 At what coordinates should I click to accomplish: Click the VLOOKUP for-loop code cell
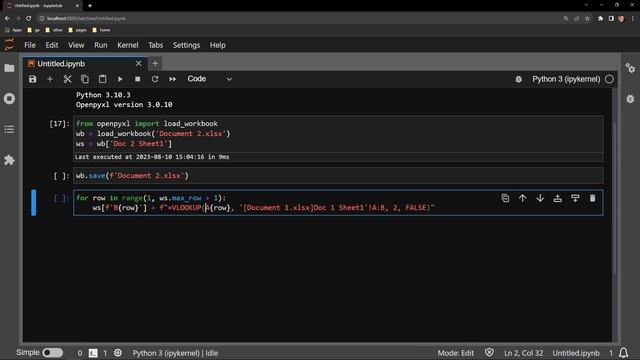(x=338, y=203)
